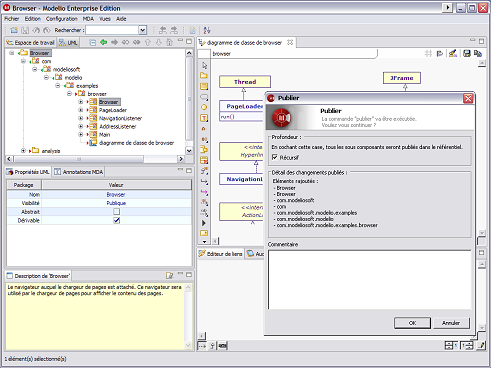Switch to the Espace de travail tab
This screenshot has height=368, width=491.
(x=30, y=43)
